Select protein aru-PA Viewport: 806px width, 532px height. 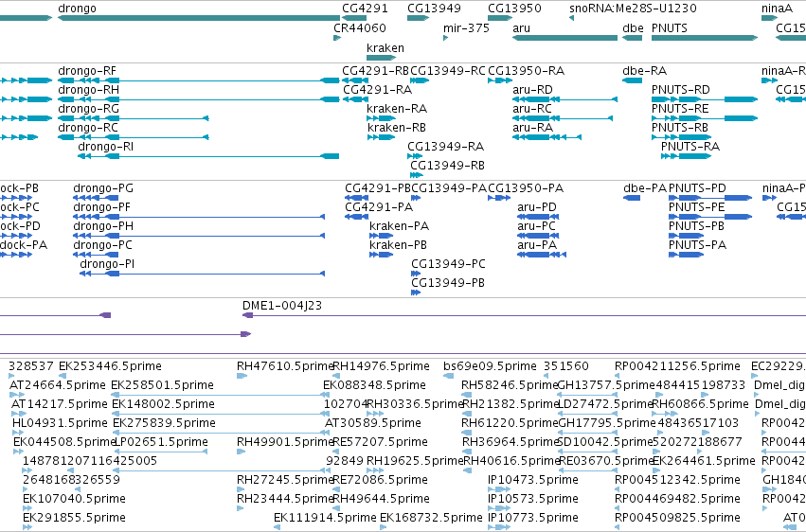[x=537, y=245]
